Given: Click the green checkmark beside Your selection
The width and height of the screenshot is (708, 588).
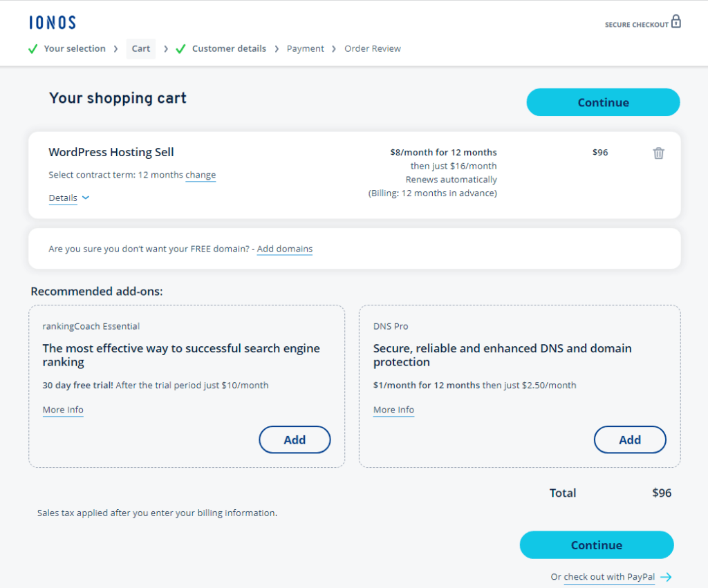Looking at the screenshot, I should tap(32, 48).
